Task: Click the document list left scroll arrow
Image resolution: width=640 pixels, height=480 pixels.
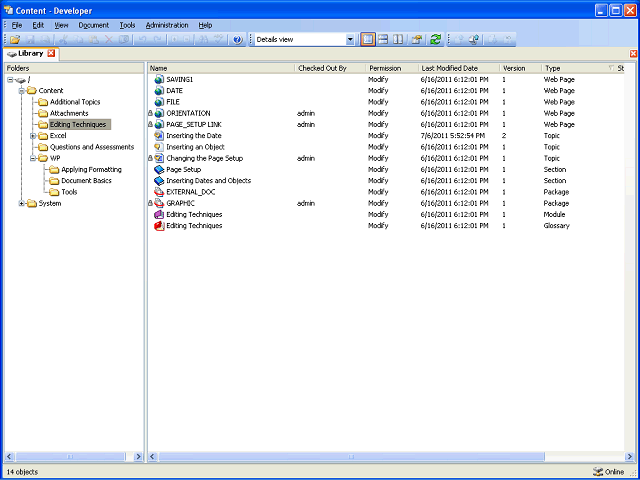Action: (x=152, y=456)
